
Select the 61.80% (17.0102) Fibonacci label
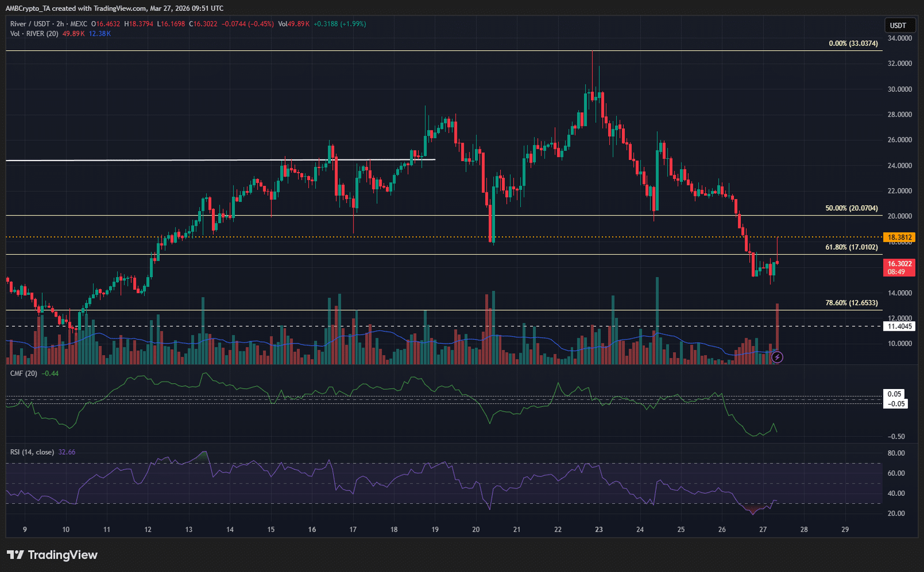[851, 247]
